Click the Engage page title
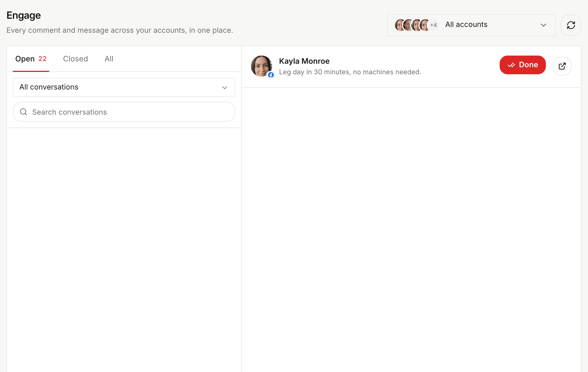Viewport: 588px width, 372px height. click(x=23, y=15)
